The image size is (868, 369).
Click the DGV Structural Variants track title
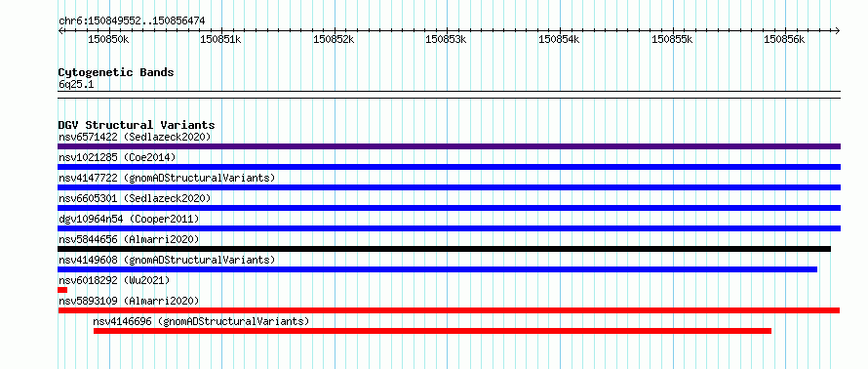coord(137,125)
